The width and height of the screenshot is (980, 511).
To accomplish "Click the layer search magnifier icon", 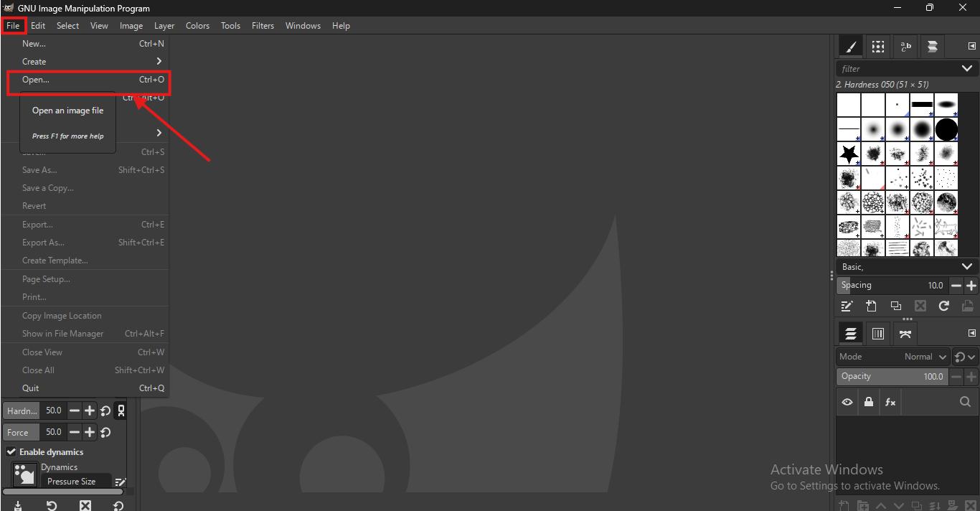I will [x=965, y=402].
